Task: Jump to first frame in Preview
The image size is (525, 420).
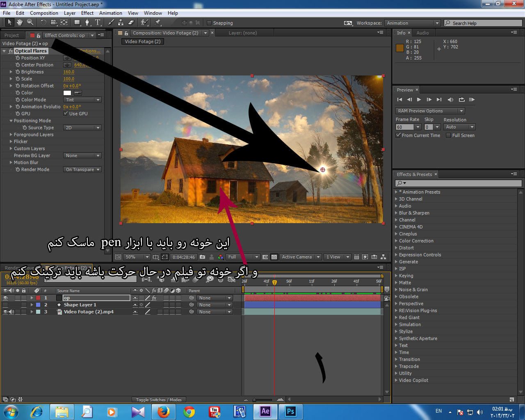Action: coord(399,100)
